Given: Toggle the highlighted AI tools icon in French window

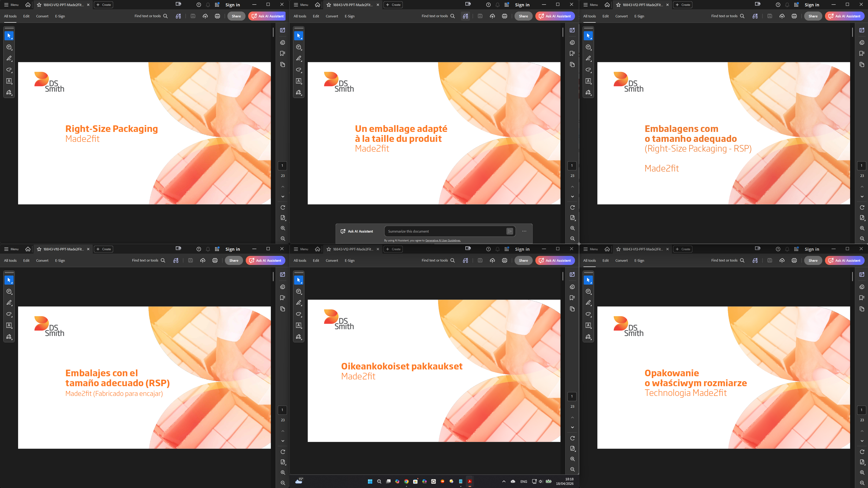Looking at the screenshot, I should pos(465,16).
